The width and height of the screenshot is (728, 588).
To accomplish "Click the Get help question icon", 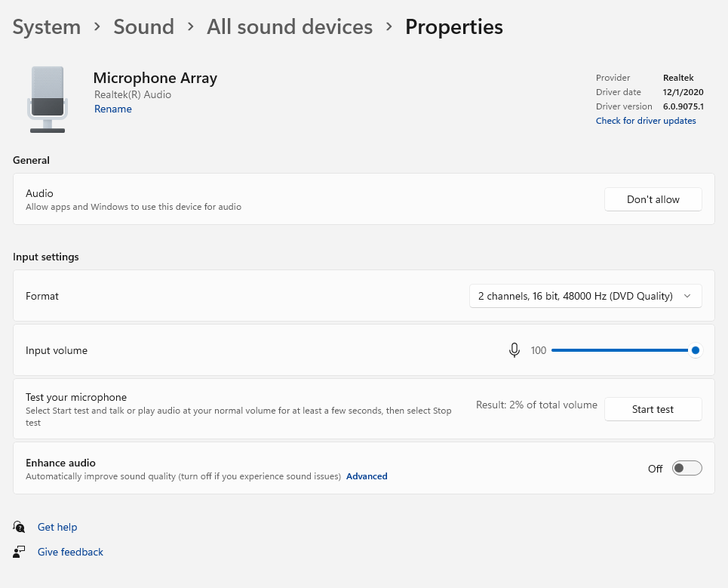I will (x=20, y=527).
